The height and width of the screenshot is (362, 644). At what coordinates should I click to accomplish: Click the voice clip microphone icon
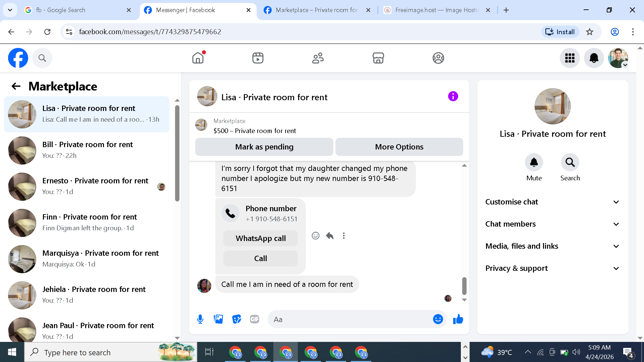click(x=200, y=319)
